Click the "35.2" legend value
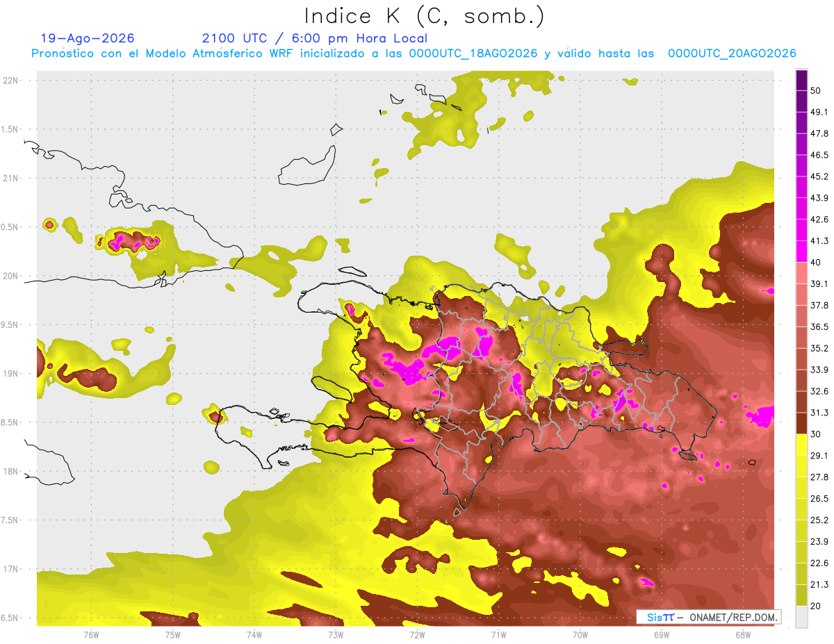The height and width of the screenshot is (644, 834). (x=819, y=348)
